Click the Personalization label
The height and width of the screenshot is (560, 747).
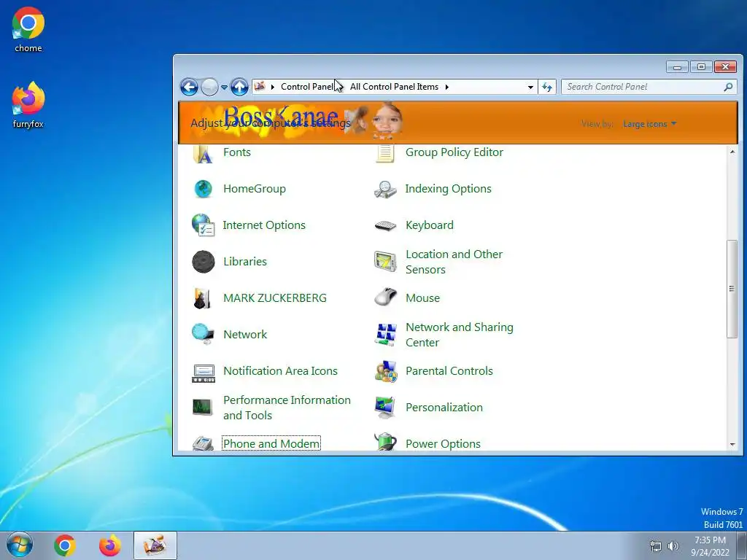coord(444,408)
